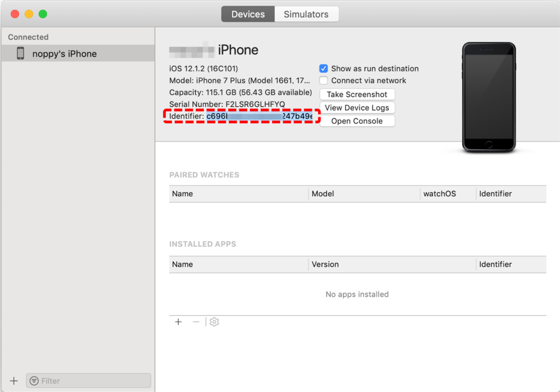
Task: Select noppy's iPhone in the sidebar
Action: [78, 54]
